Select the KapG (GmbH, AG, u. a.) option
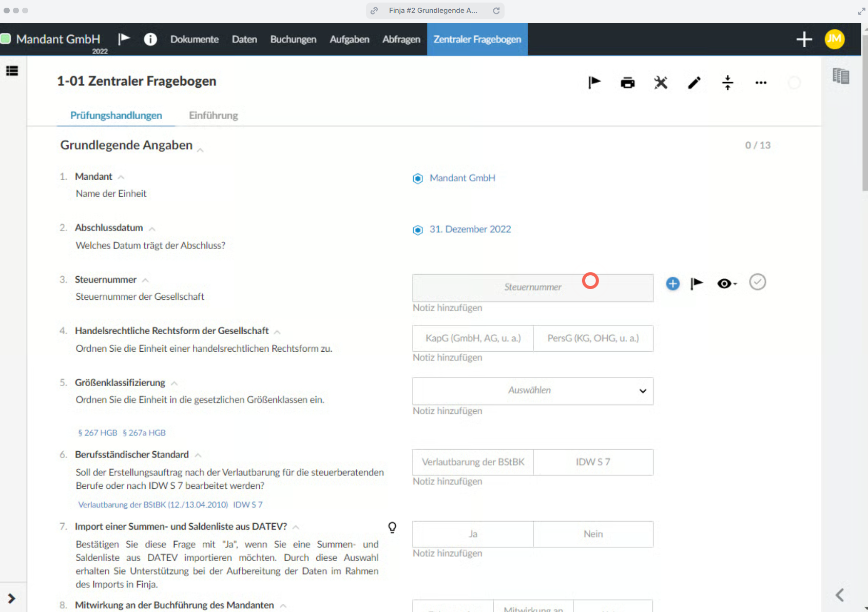The image size is (868, 612). [473, 338]
